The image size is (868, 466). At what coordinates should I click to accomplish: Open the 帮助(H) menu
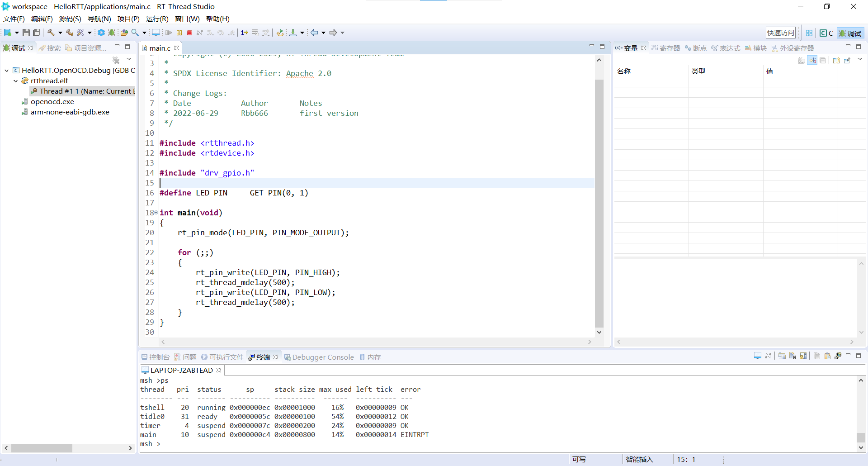click(x=218, y=19)
